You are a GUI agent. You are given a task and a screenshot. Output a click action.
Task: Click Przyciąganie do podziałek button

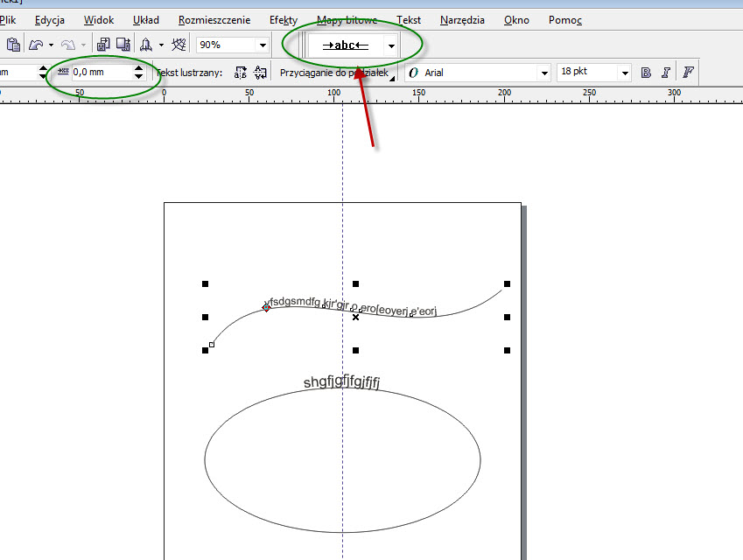point(333,73)
